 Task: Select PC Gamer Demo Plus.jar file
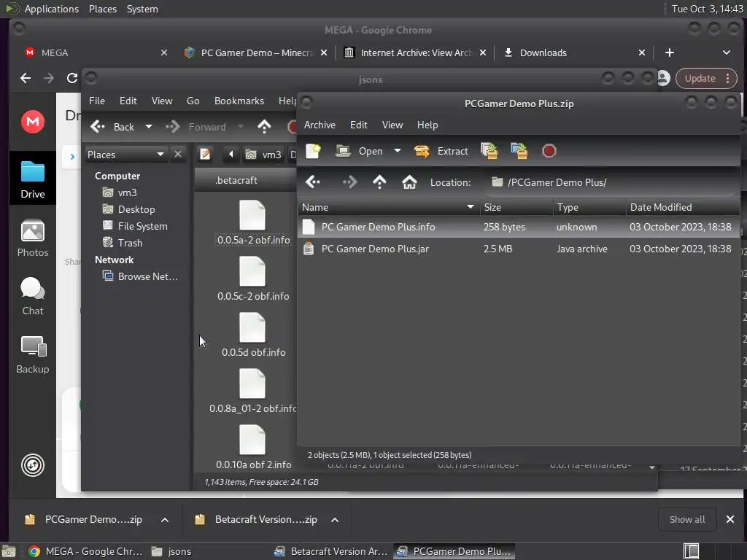[519, 249]
